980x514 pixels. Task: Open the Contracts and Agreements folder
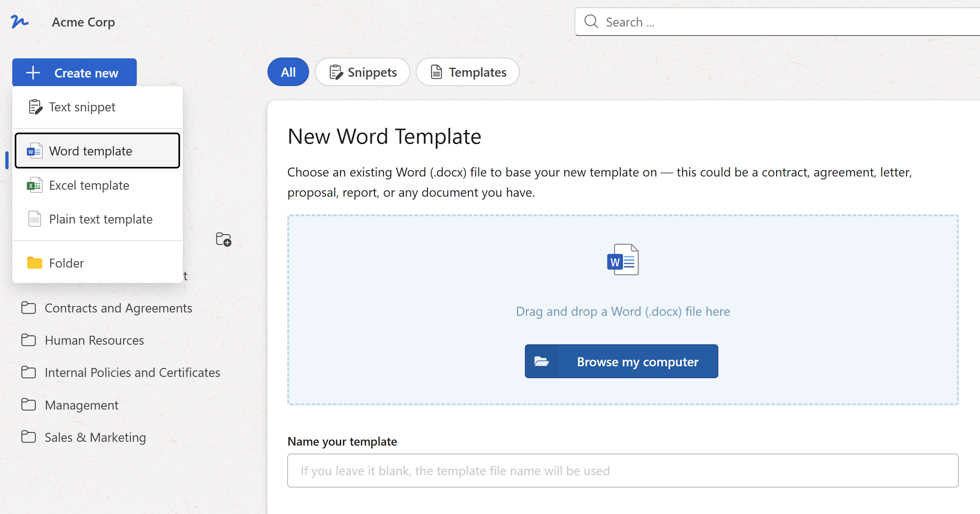pos(118,308)
